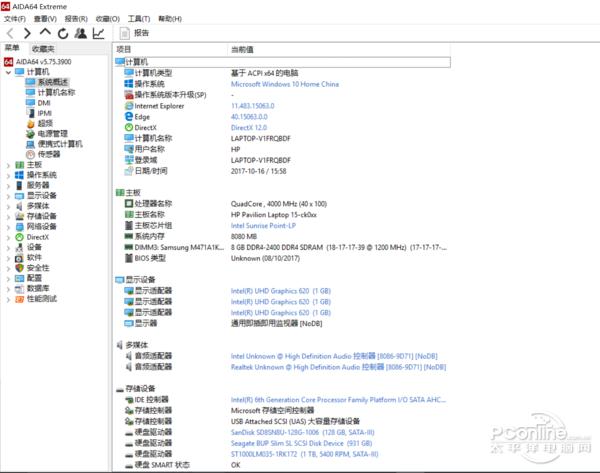Click the 性能测试 benchmark icon
This screenshot has height=473, width=600.
point(19,299)
